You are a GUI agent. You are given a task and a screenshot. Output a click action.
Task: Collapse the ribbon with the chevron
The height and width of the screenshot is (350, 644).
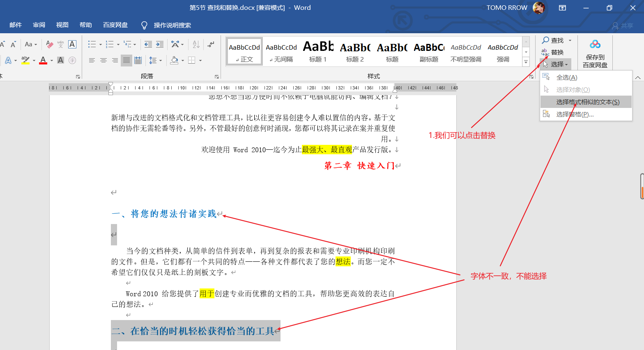click(x=638, y=77)
